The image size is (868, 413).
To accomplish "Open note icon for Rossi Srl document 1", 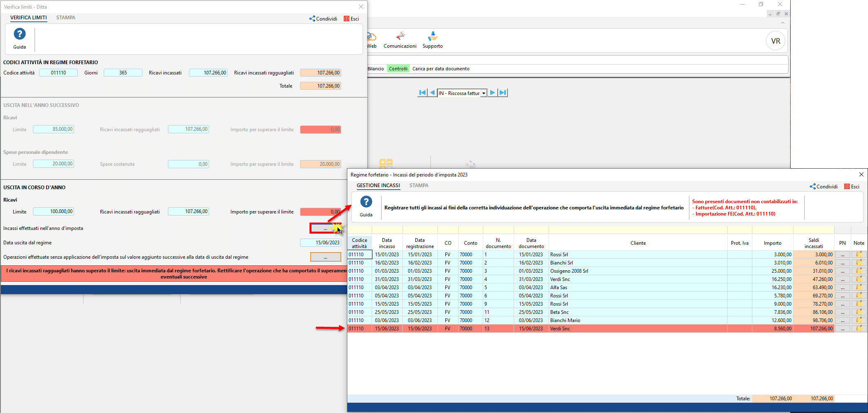I will click(859, 255).
